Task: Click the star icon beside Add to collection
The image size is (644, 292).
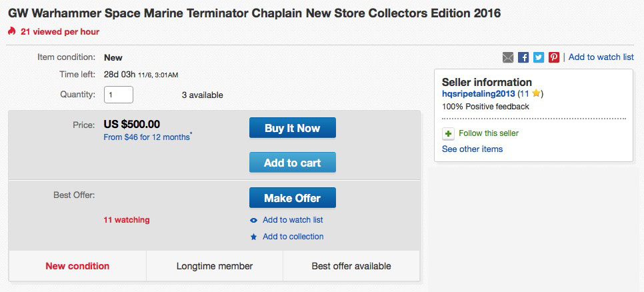Action: point(254,237)
